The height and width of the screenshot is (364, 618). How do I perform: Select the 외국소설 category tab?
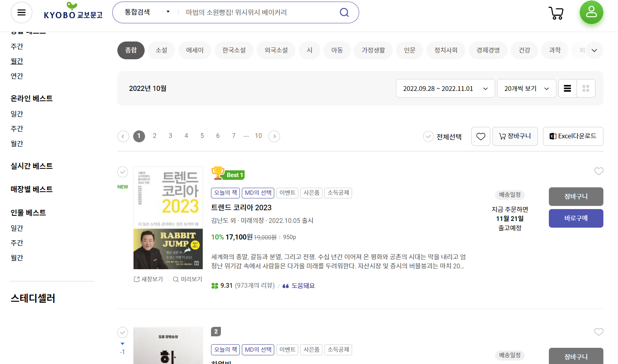click(x=276, y=50)
